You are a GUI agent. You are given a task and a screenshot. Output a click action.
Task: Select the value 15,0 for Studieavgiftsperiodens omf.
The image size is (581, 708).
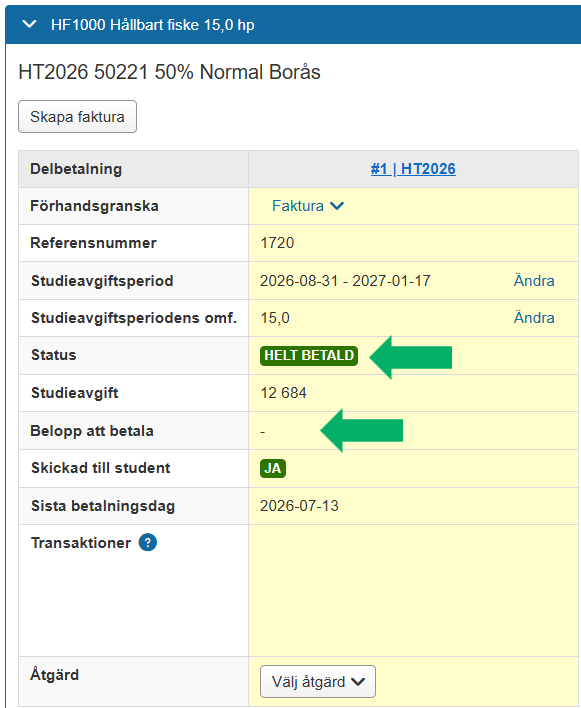click(x=275, y=318)
